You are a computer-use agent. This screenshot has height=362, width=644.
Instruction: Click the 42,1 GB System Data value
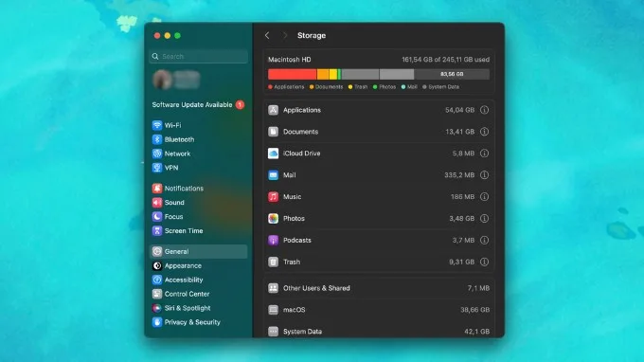(x=476, y=331)
